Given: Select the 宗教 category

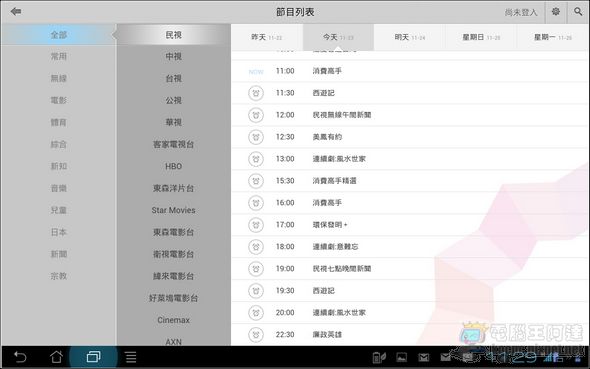Looking at the screenshot, I should (59, 276).
